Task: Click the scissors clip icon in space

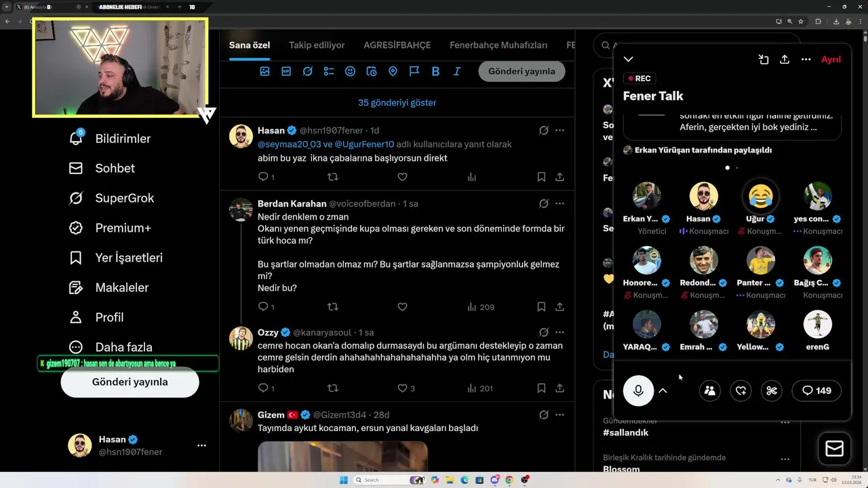Action: point(772,390)
